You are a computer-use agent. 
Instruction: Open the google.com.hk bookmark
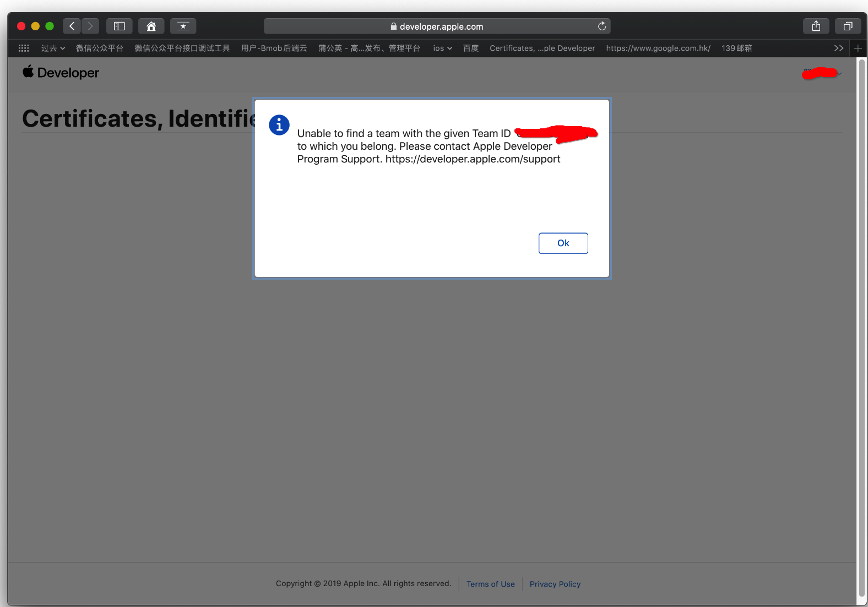pyautogui.click(x=658, y=48)
